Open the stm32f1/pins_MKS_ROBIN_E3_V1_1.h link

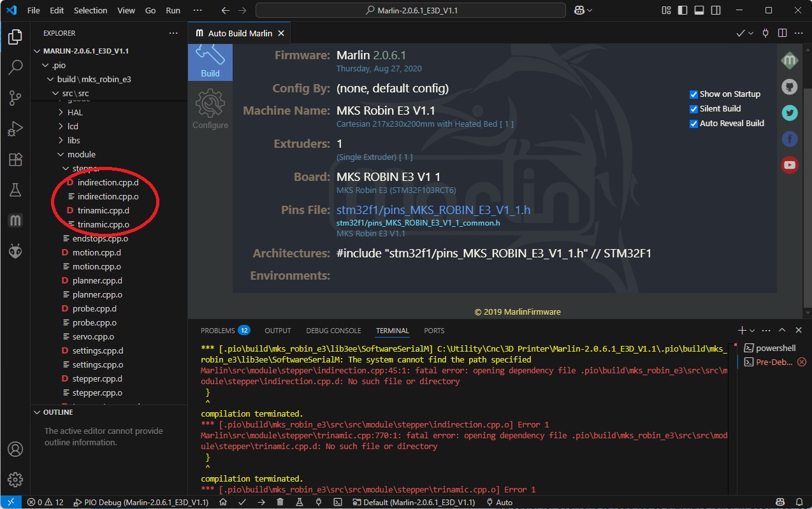(433, 210)
